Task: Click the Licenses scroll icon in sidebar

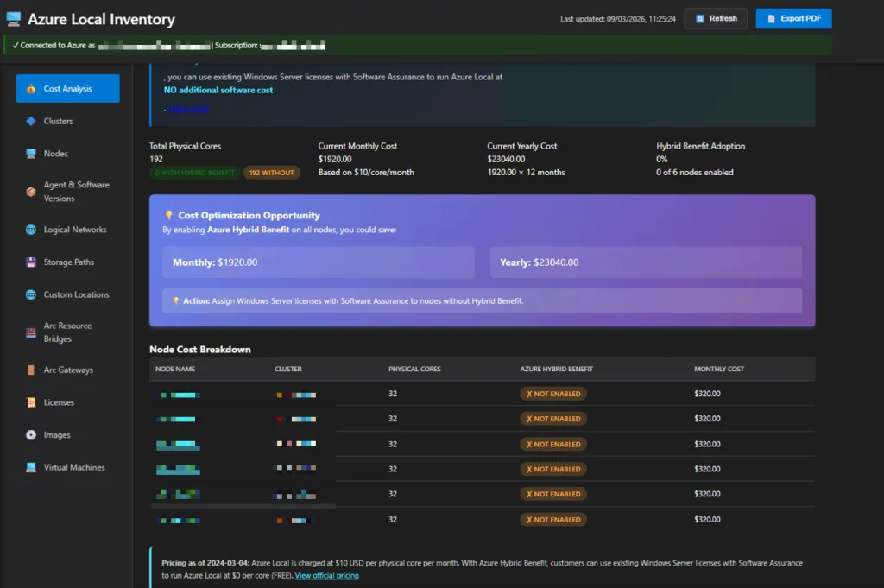Action: coord(31,402)
